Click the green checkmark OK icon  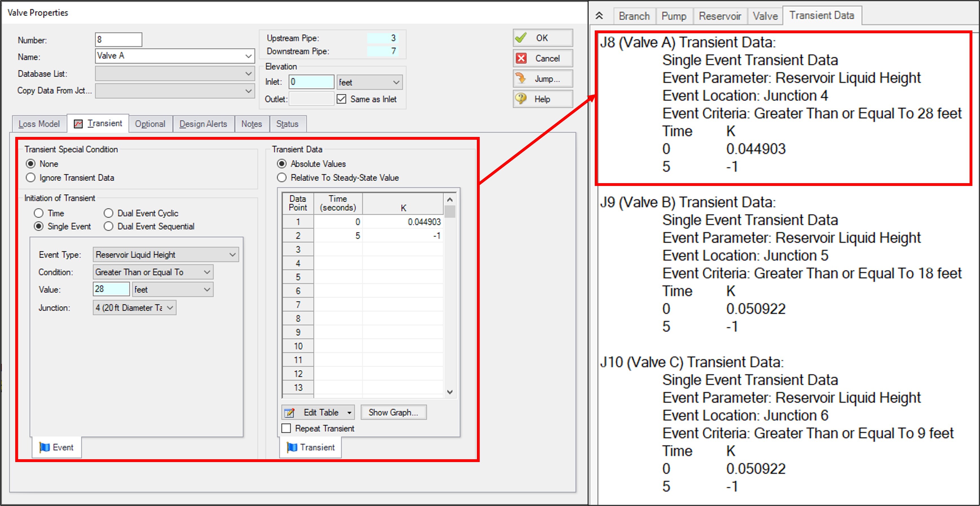tap(521, 38)
